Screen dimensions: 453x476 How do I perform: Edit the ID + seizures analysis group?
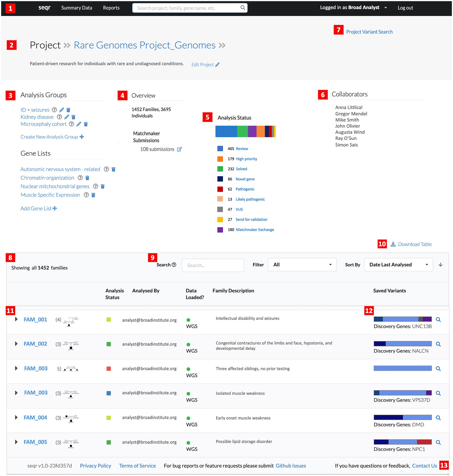tap(62, 110)
